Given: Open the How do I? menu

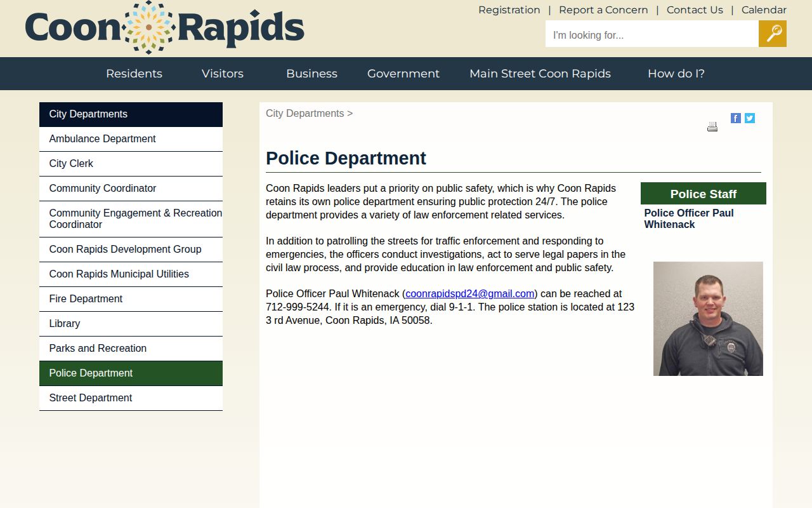Looking at the screenshot, I should [x=676, y=74].
